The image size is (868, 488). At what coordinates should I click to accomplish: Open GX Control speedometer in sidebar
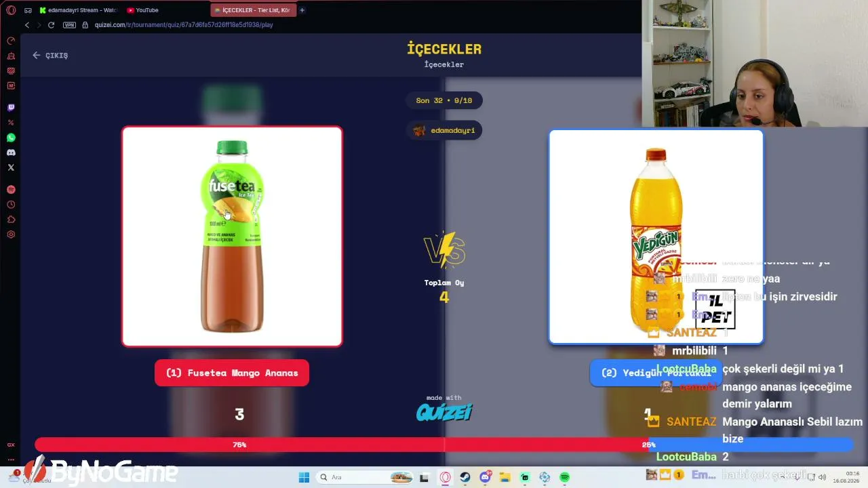tap(11, 41)
